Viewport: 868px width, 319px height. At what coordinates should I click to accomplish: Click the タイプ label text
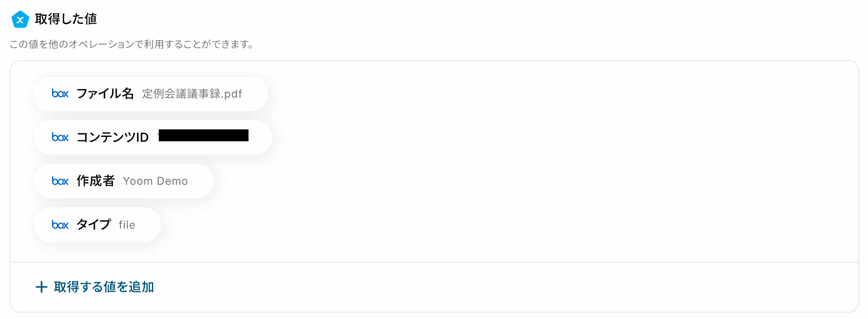point(93,225)
